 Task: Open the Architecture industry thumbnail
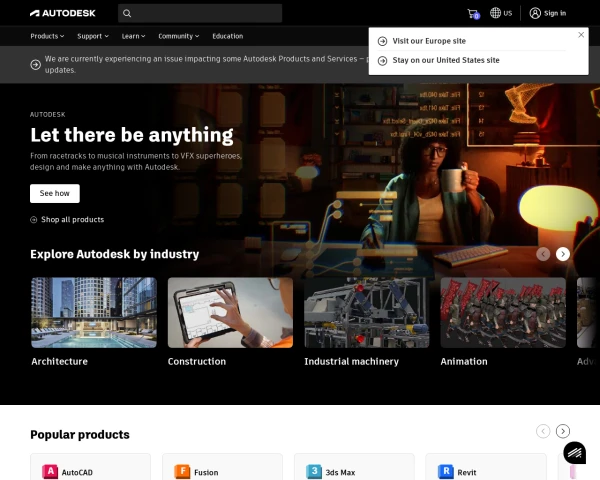tap(94, 313)
